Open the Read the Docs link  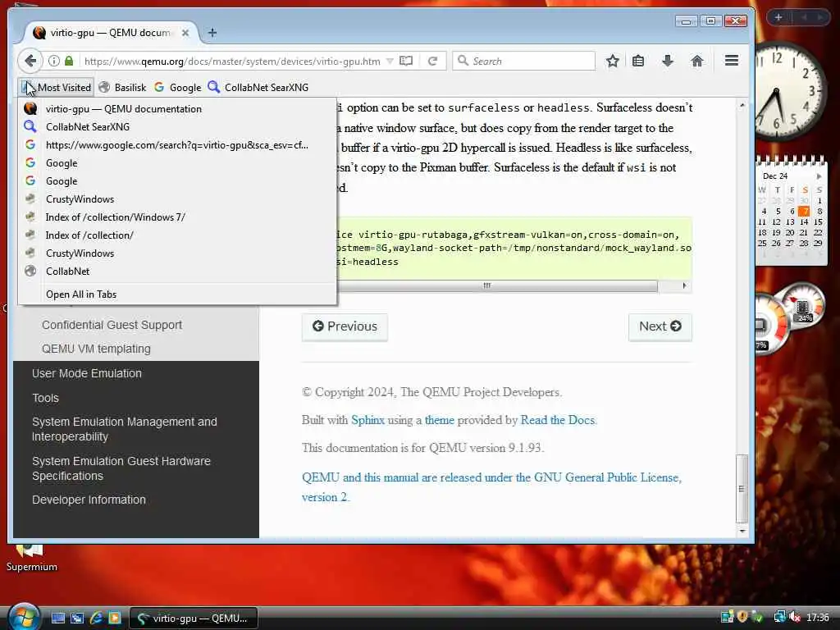click(558, 420)
